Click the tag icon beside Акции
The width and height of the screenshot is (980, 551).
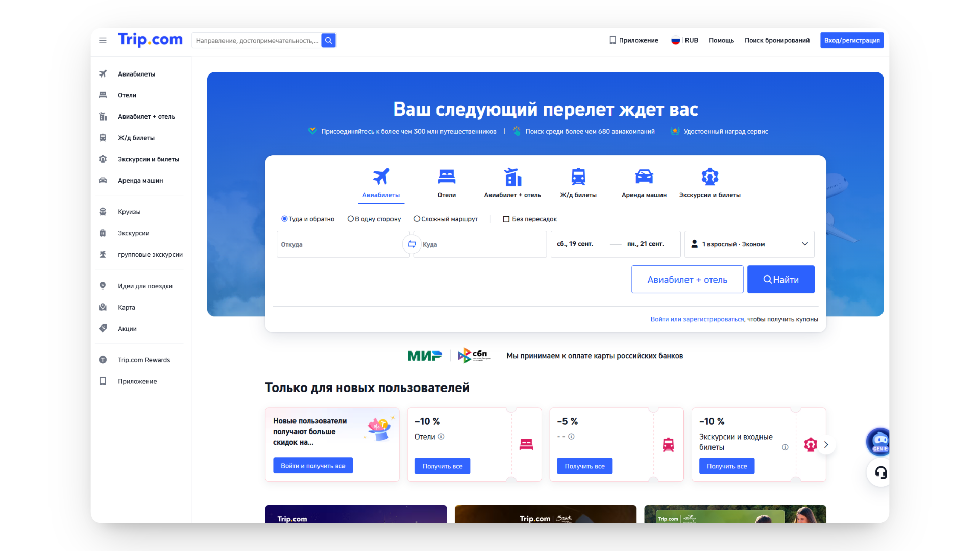point(103,328)
